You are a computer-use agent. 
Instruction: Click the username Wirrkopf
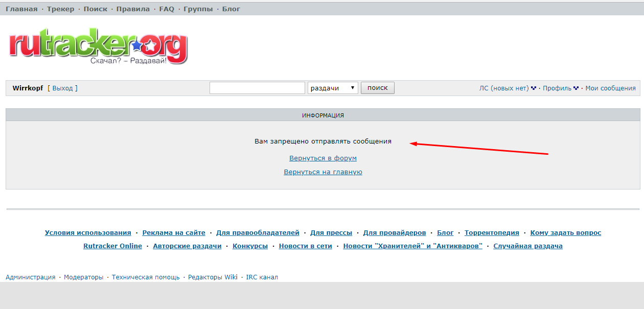(x=28, y=88)
